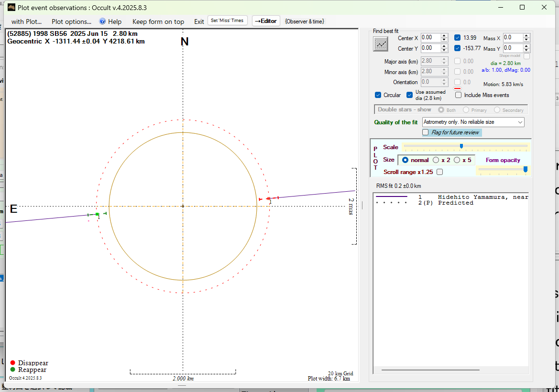Viewport: 559px width, 392px height.
Task: Decrease Mass Y with the down arrow
Action: coord(526,50)
